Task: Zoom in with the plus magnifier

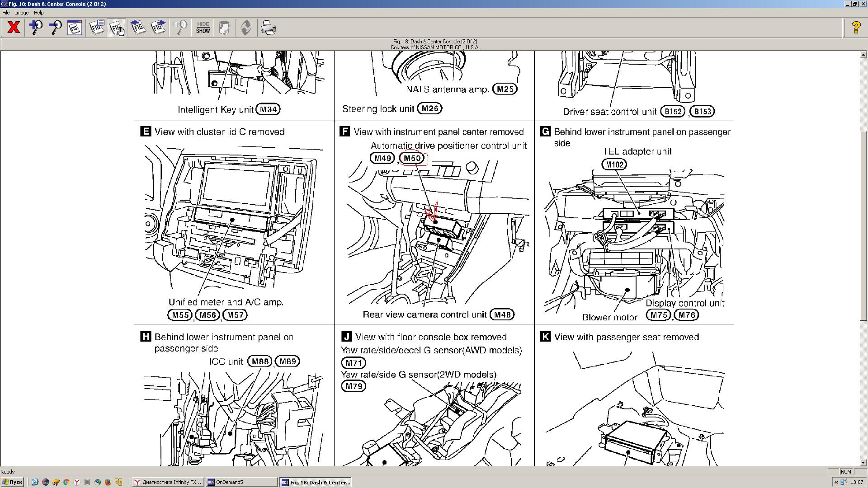Action: 36,28
